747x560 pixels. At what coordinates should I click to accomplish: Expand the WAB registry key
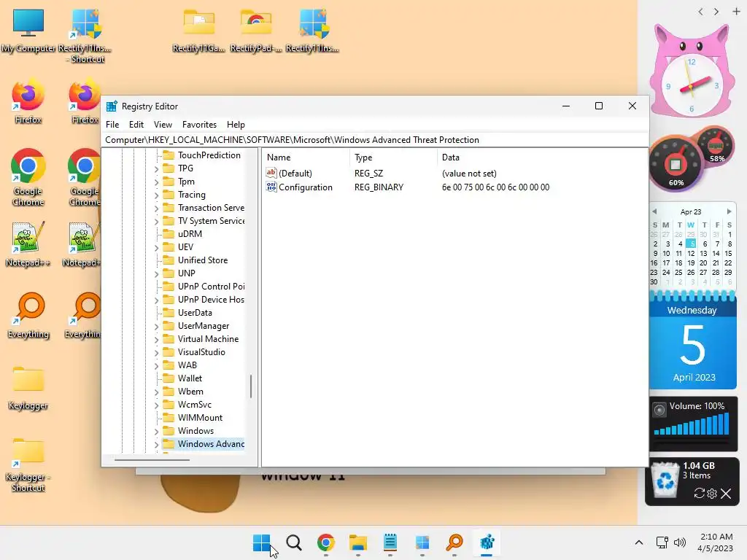click(x=156, y=365)
